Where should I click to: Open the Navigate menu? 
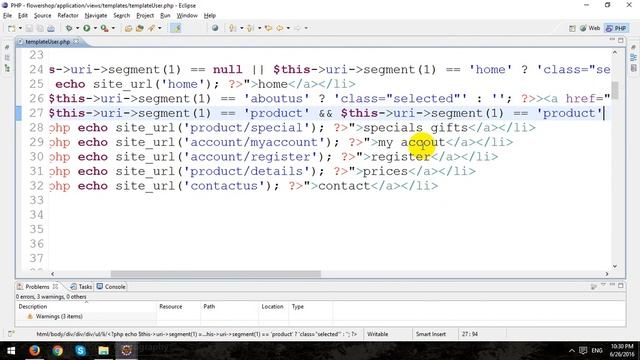(x=96, y=16)
